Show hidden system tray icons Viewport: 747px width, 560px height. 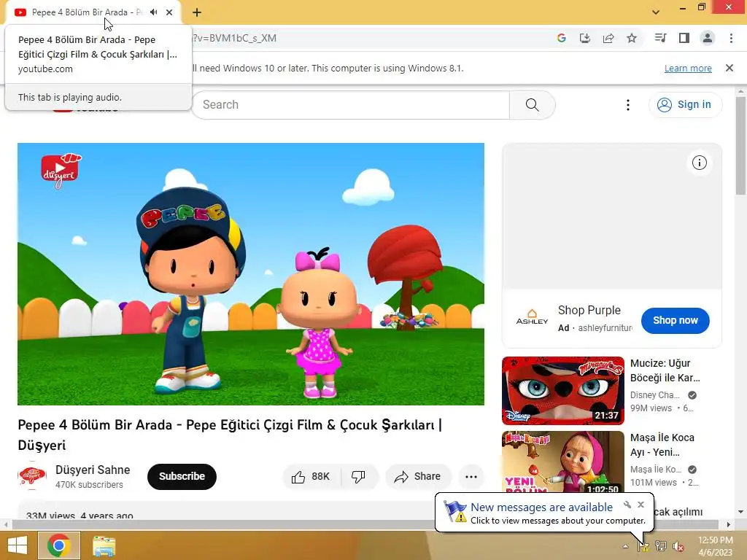[x=625, y=546]
